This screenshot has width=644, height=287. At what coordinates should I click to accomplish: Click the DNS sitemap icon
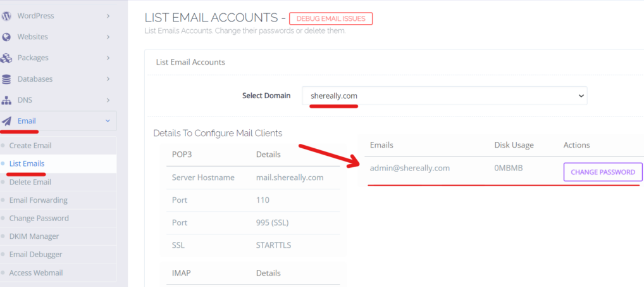7,100
